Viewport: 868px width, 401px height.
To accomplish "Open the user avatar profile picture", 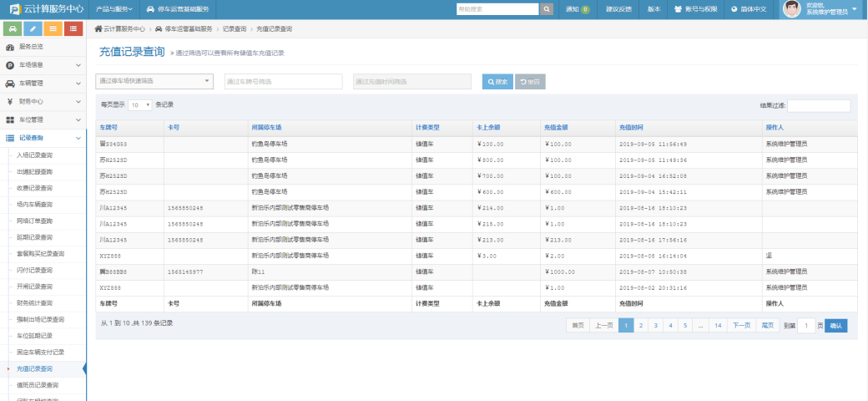I will (791, 9).
